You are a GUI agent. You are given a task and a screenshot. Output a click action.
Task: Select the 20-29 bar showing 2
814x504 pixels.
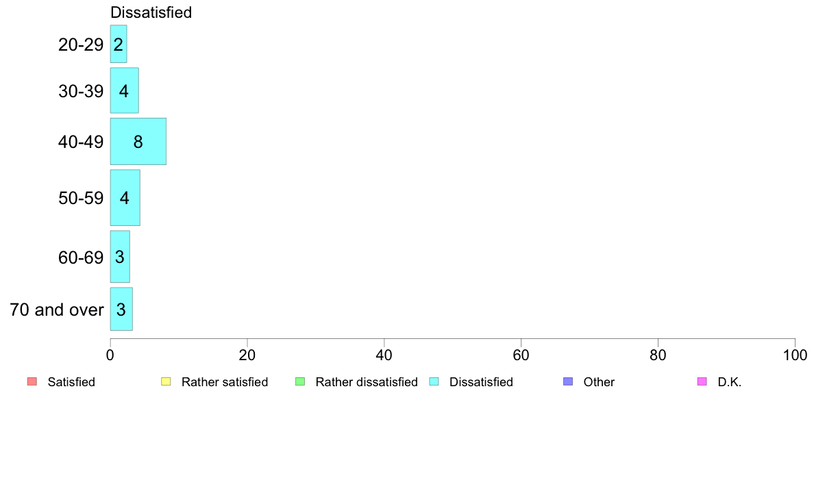(x=119, y=44)
